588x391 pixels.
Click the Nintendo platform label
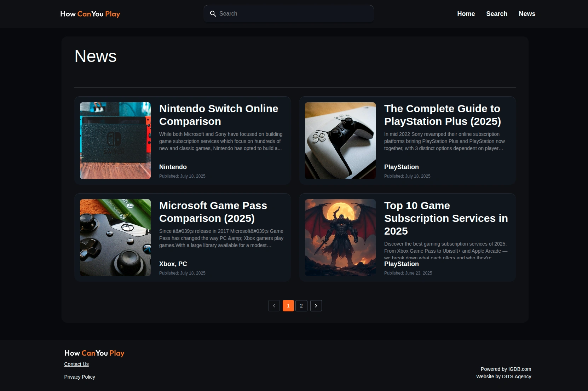point(173,167)
